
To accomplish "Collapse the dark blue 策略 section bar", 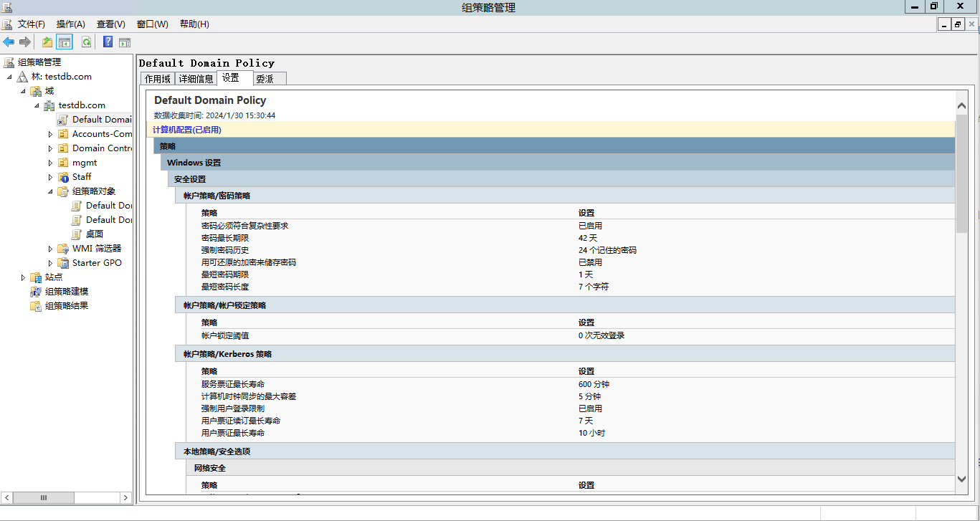I will 554,145.
